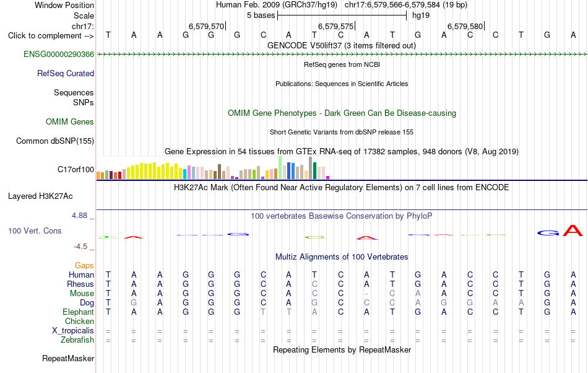Click the -4.5 PhyloP lower value
The height and width of the screenshot is (373, 588).
[80, 246]
